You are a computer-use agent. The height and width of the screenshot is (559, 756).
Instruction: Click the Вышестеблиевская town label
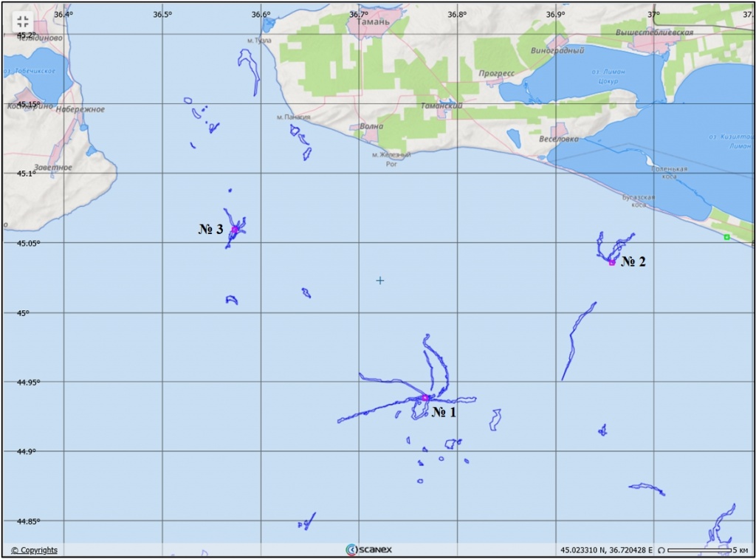coord(654,33)
